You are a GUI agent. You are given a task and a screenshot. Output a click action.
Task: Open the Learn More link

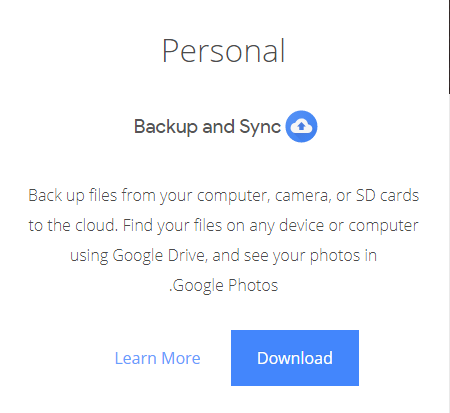coord(157,358)
